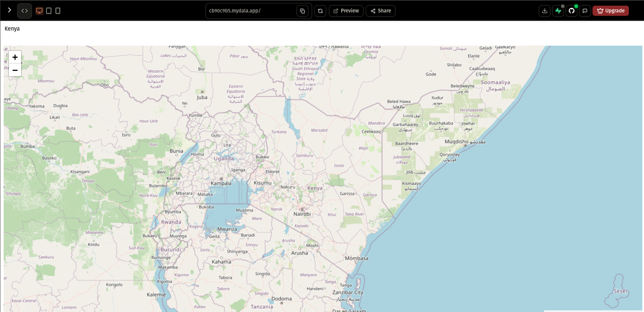Click the Moshi label on map
644x312 pixels.
coord(312,246)
